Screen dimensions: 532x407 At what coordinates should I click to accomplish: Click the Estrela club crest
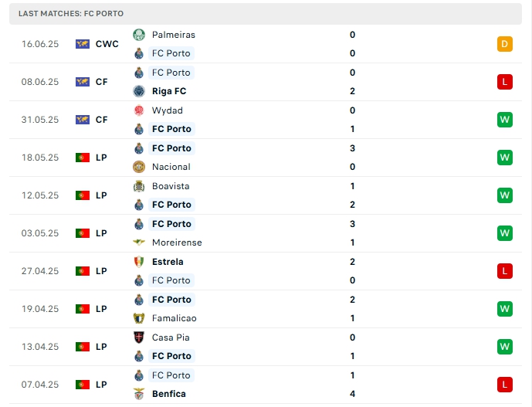pyautogui.click(x=139, y=262)
